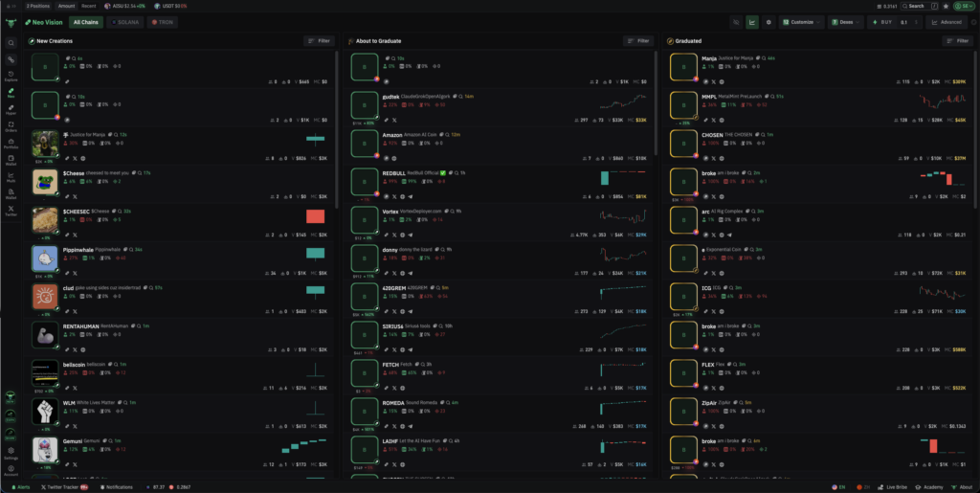Click the Hyper icon in the sidebar

click(x=11, y=110)
